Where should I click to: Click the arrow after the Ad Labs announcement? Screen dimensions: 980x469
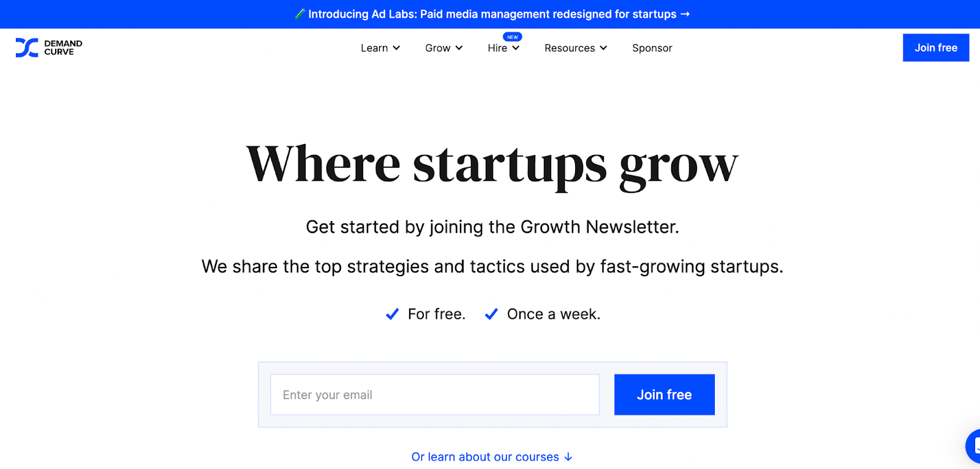tap(685, 14)
